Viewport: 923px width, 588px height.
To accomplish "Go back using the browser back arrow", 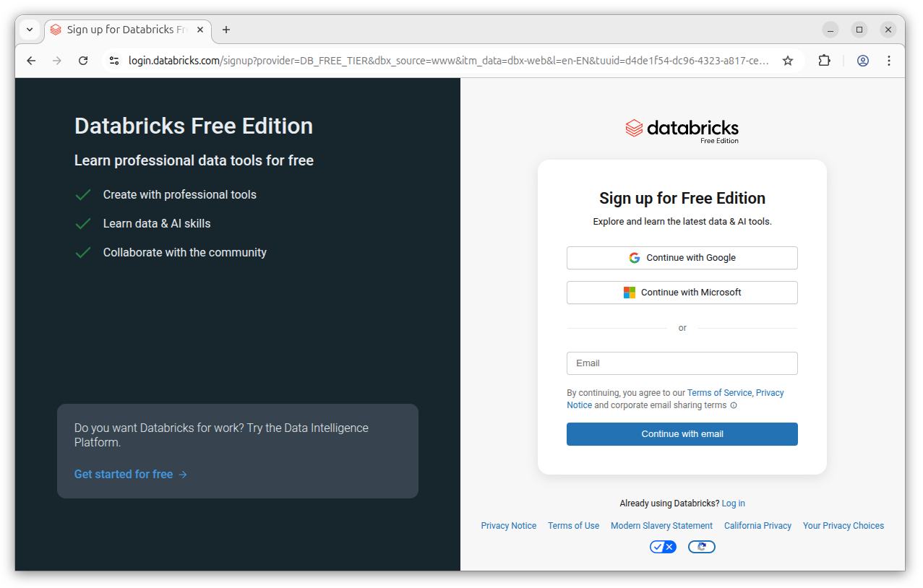I will click(x=31, y=61).
